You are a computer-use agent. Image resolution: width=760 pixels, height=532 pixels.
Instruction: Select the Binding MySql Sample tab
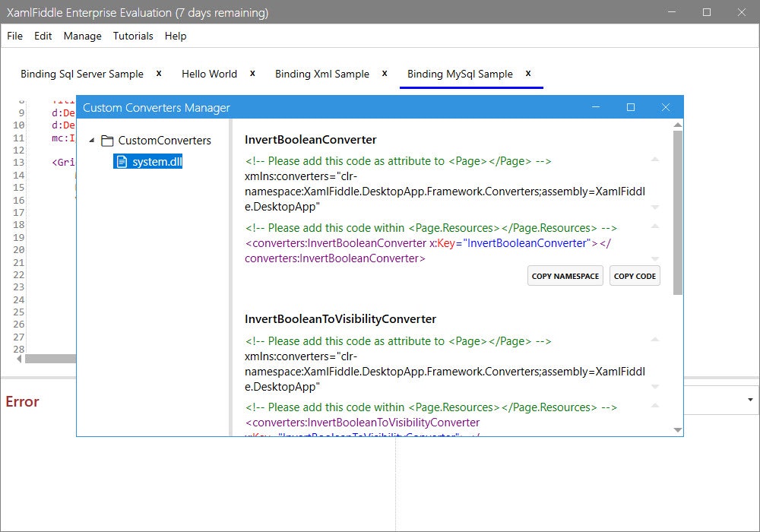point(460,74)
